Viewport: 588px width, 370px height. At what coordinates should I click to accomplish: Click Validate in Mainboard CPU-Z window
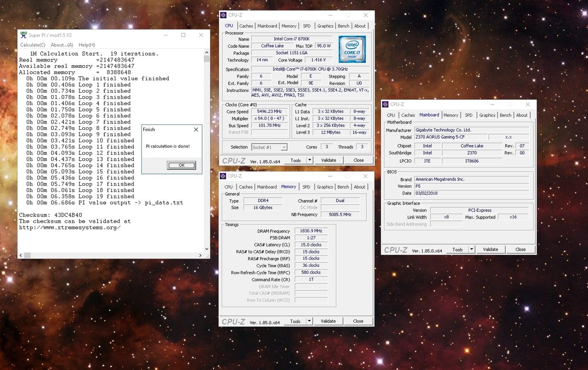491,249
